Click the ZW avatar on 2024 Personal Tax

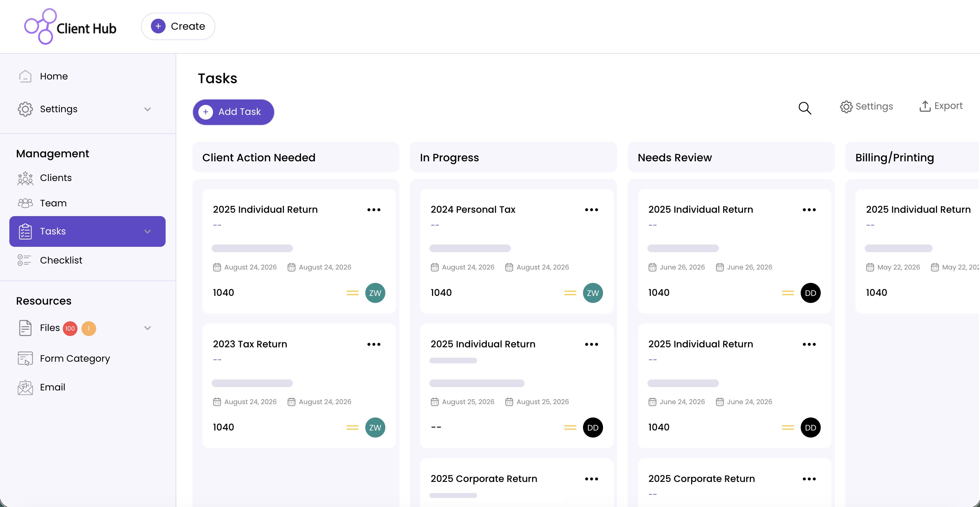593,293
